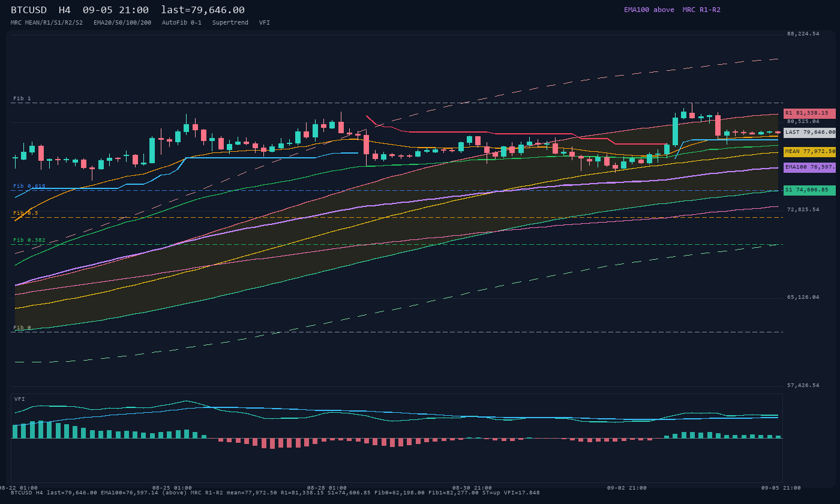840x504 pixels.
Task: Click the EMA100 above status text
Action: point(649,10)
